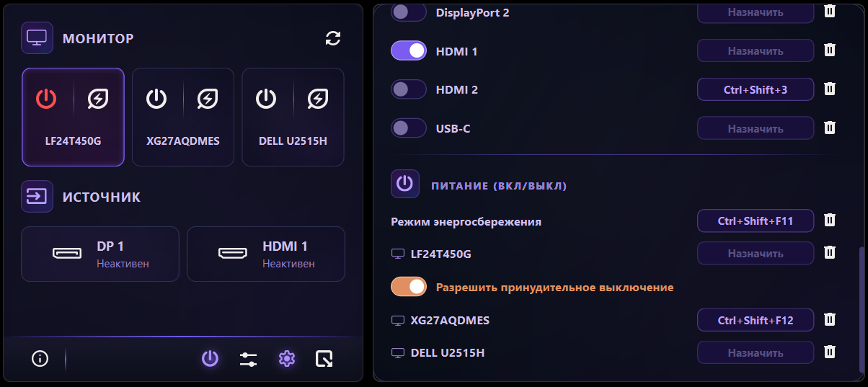
Task: Click power icon on DELL U2515H card
Action: coord(266,98)
